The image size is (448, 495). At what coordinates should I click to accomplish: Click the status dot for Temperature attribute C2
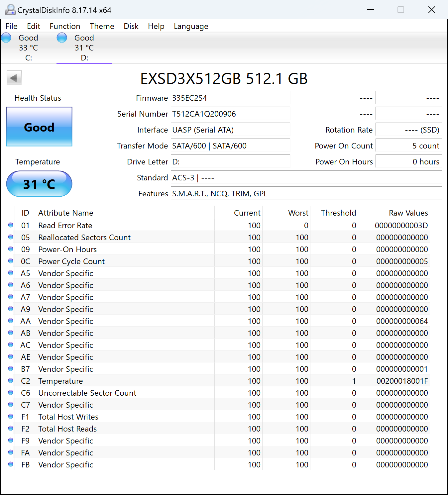tap(11, 381)
